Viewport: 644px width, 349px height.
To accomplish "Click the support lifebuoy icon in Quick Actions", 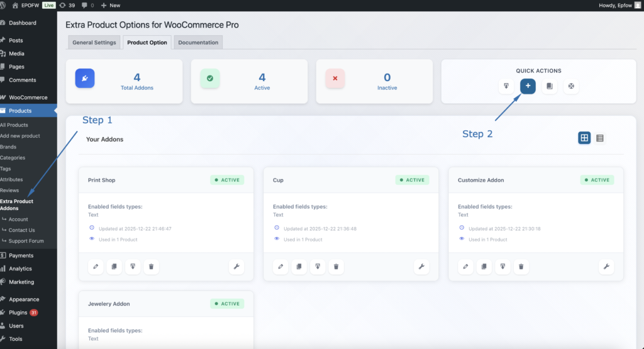I will click(x=571, y=86).
